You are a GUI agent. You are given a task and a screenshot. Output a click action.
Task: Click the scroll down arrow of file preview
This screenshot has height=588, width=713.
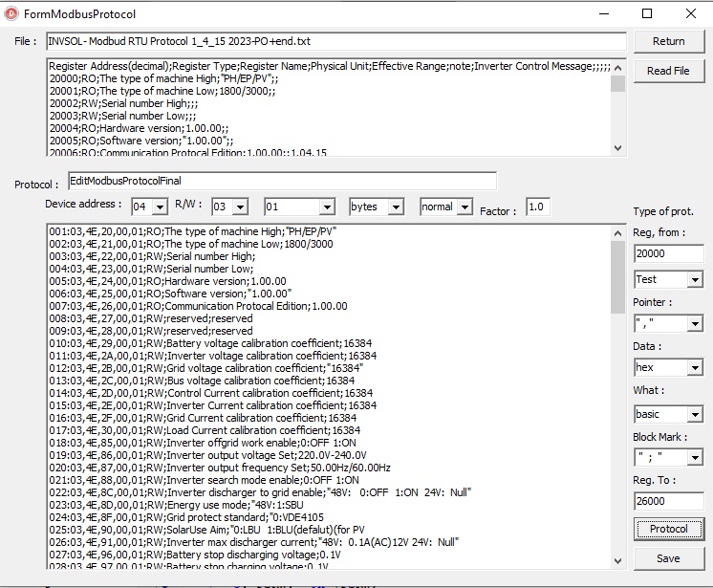coord(617,147)
